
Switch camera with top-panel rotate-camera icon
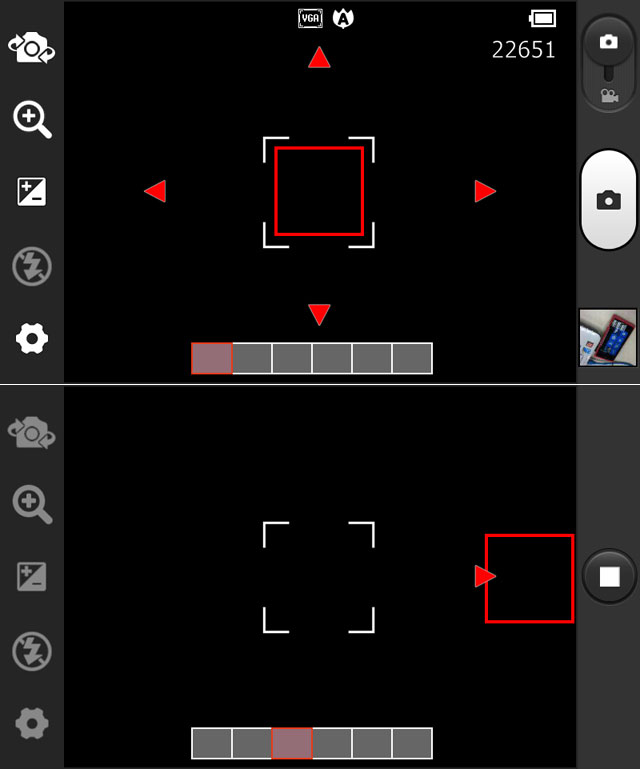pos(31,48)
